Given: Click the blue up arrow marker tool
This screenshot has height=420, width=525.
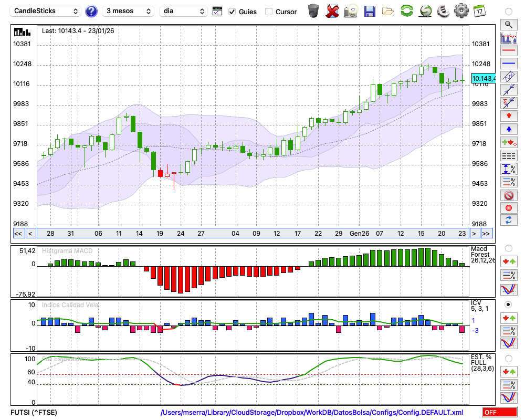Looking at the screenshot, I should pos(508,129).
